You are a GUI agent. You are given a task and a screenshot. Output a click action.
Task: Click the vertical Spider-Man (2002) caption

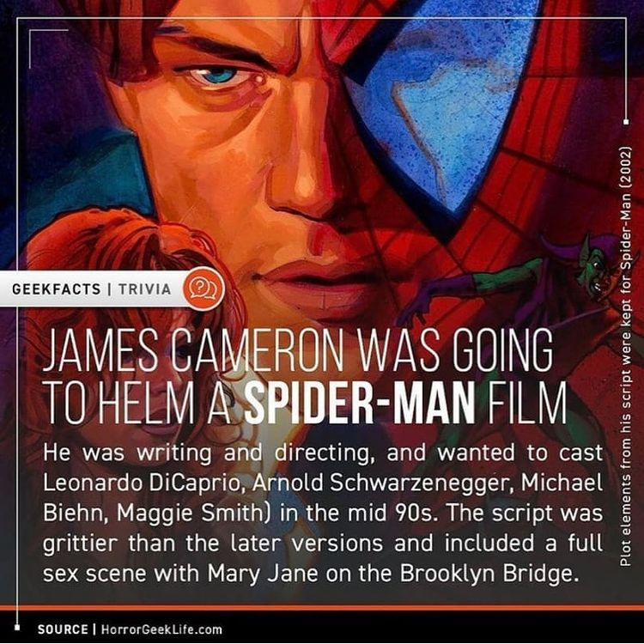pos(626,356)
